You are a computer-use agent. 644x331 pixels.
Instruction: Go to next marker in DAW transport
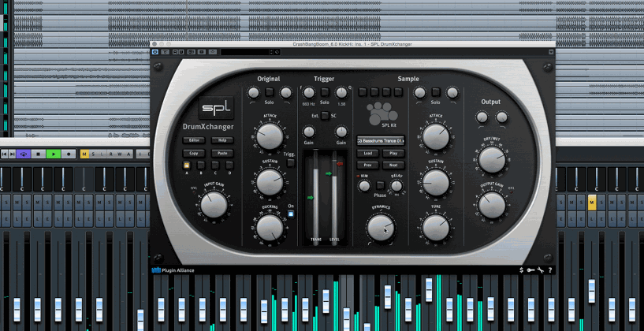[x=12, y=154]
